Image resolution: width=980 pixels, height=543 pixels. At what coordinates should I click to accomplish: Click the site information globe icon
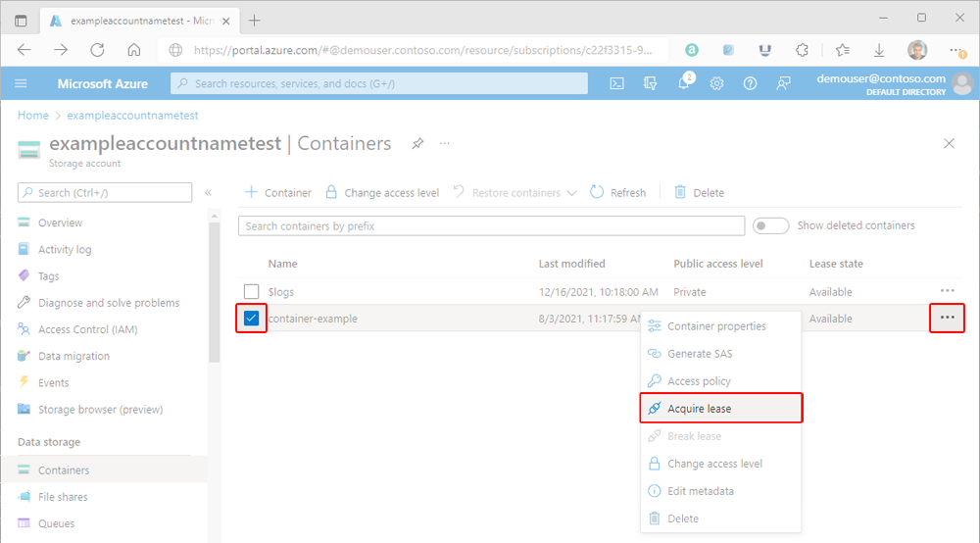click(x=175, y=50)
